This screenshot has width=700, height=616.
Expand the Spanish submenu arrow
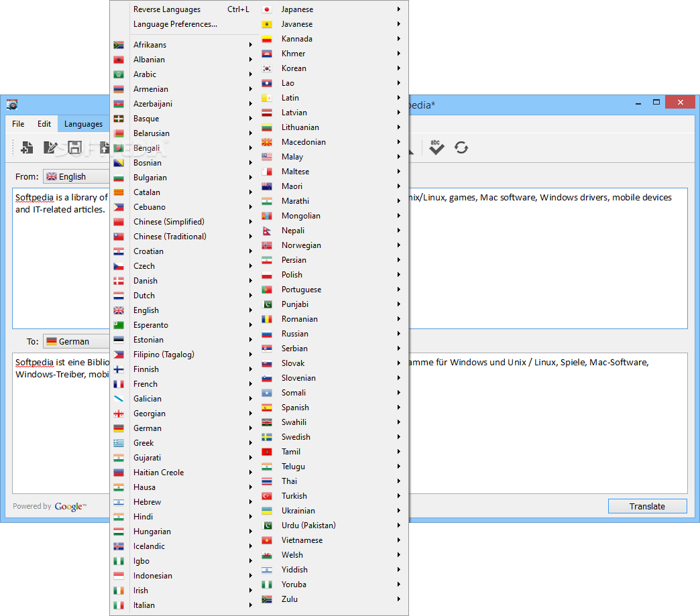click(x=399, y=408)
